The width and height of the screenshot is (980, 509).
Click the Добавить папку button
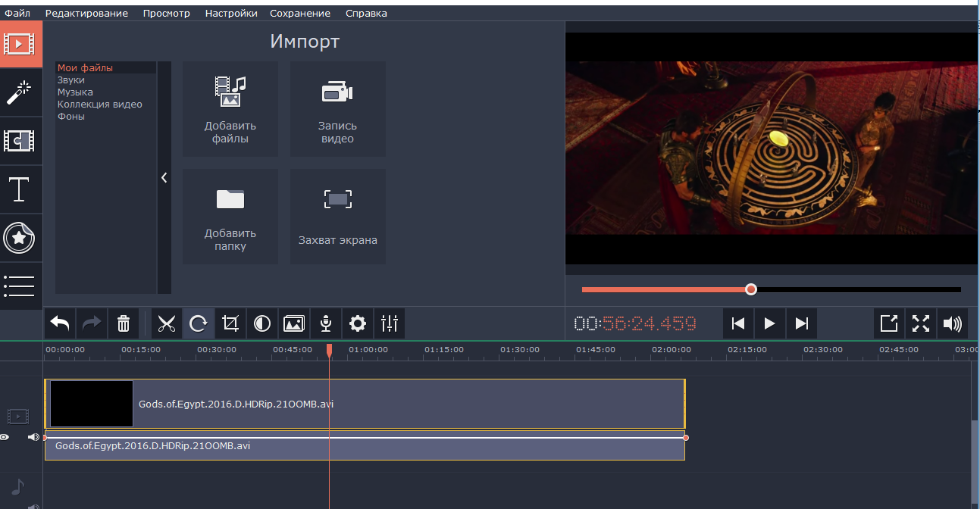coord(230,217)
